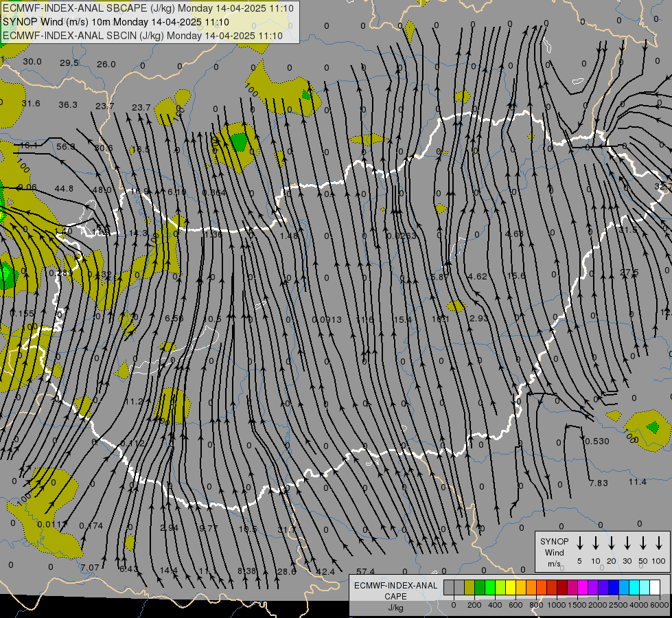This screenshot has width=672, height=618.
Task: Click the map value 0.530
Action: coord(597,441)
